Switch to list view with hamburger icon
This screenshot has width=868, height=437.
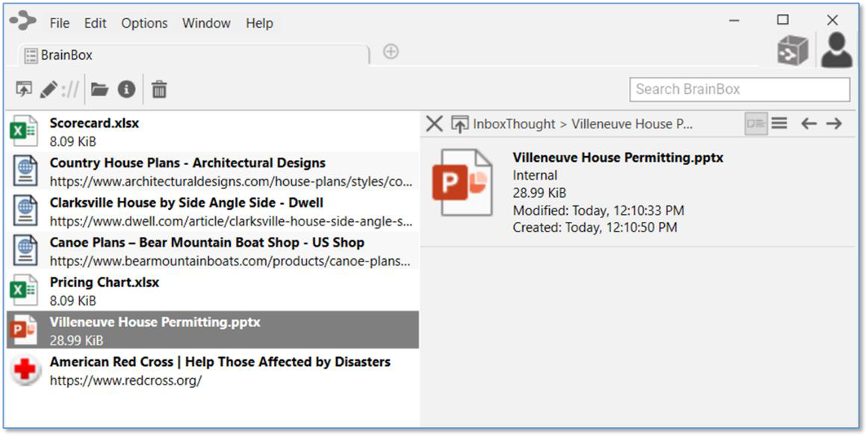779,124
